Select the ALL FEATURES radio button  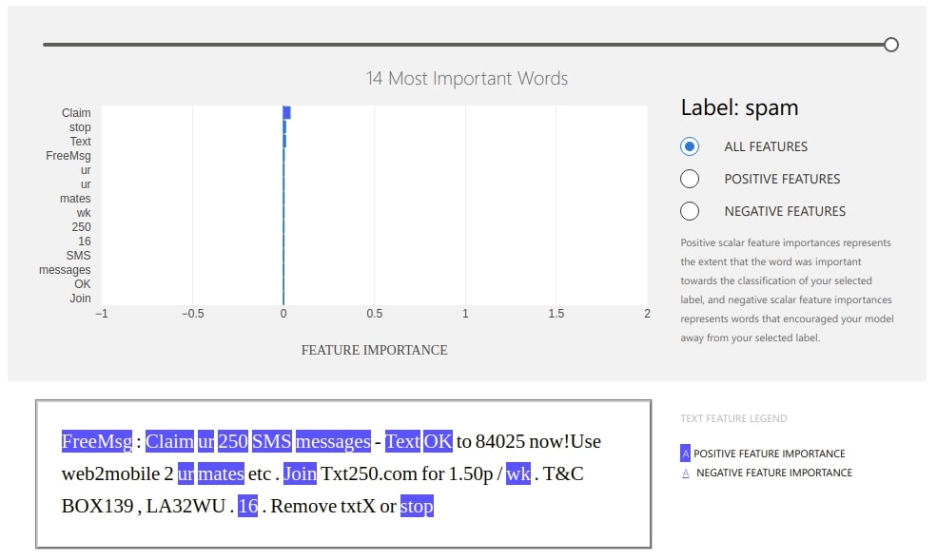690,146
